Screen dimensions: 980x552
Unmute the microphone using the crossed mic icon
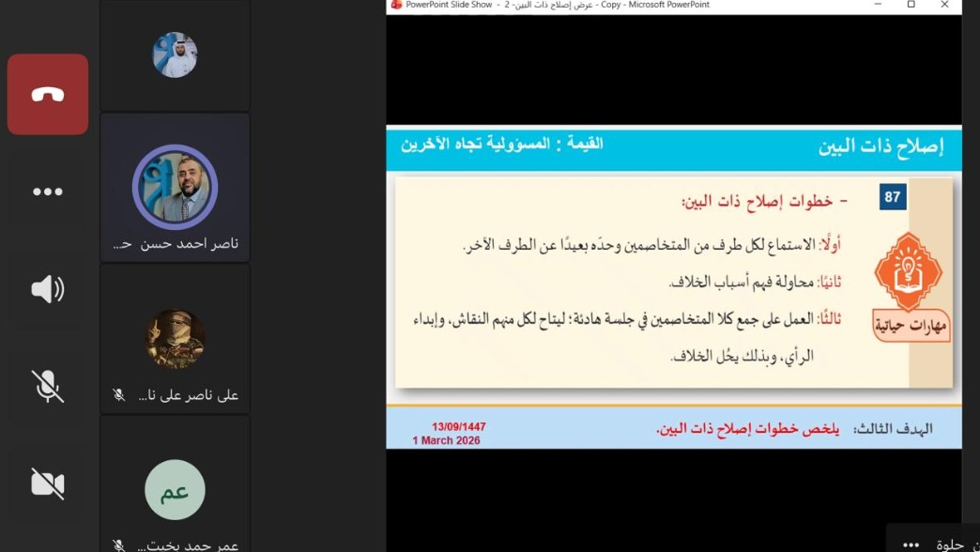(x=47, y=388)
